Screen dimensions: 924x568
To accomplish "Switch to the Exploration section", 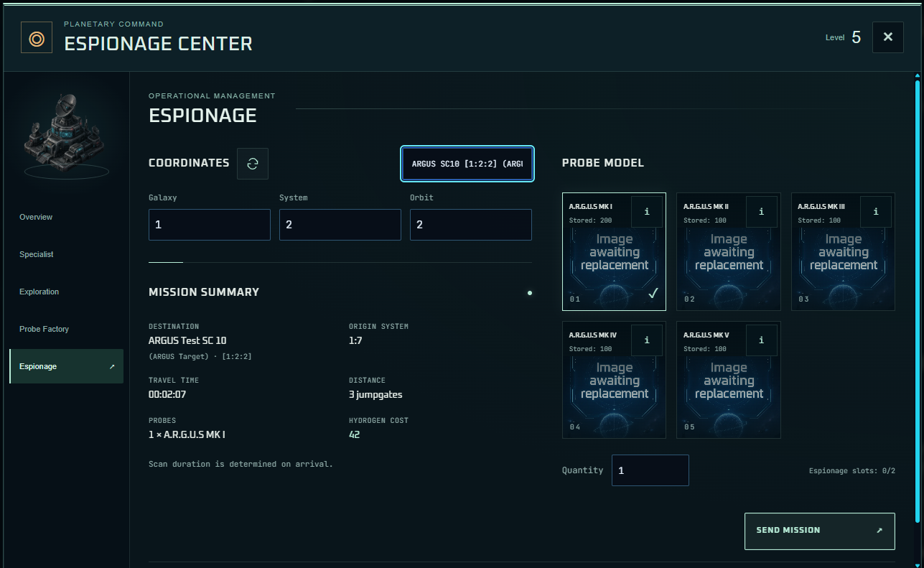I will tap(66, 292).
